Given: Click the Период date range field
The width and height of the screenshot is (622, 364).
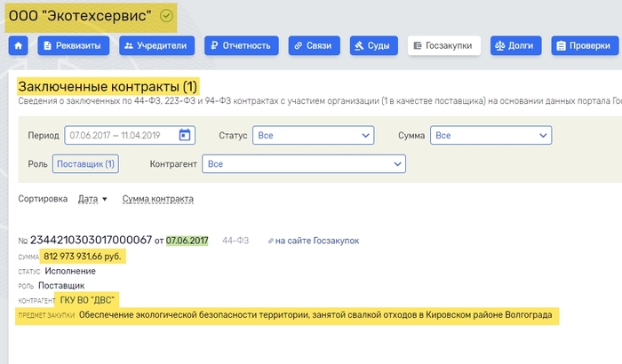Looking at the screenshot, I should [x=121, y=135].
